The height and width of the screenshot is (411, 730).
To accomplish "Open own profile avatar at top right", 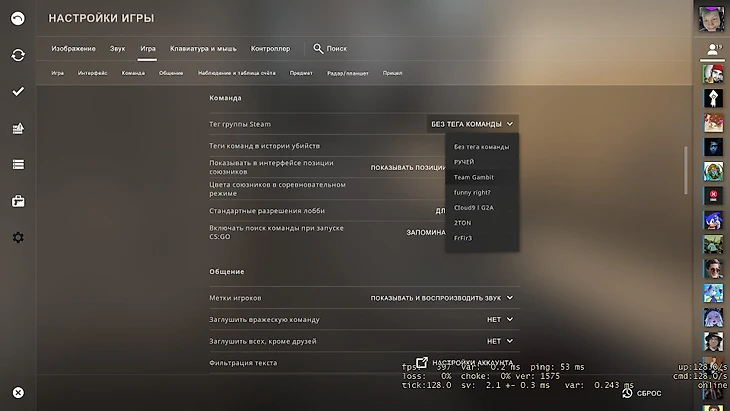I will click(712, 19).
